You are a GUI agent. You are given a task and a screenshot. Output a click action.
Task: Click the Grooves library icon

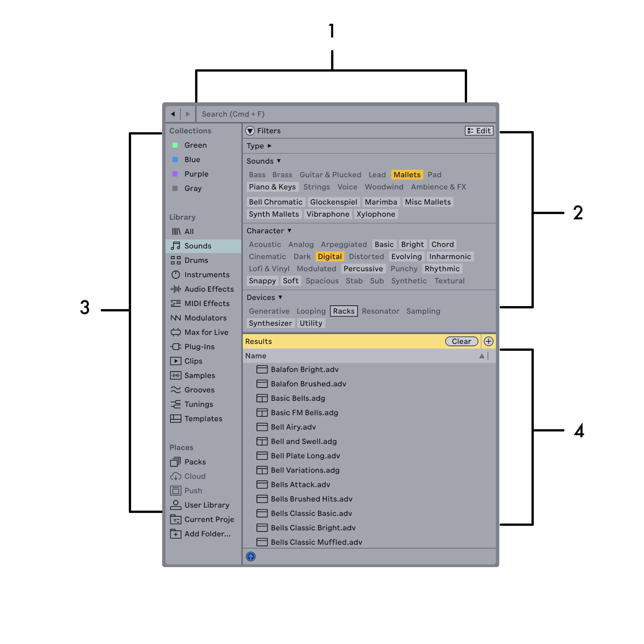(x=176, y=390)
